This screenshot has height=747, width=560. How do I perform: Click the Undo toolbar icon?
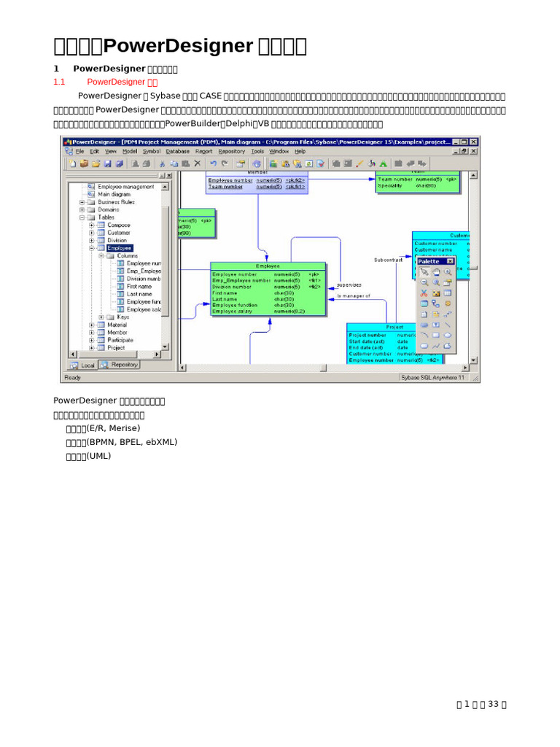point(213,163)
